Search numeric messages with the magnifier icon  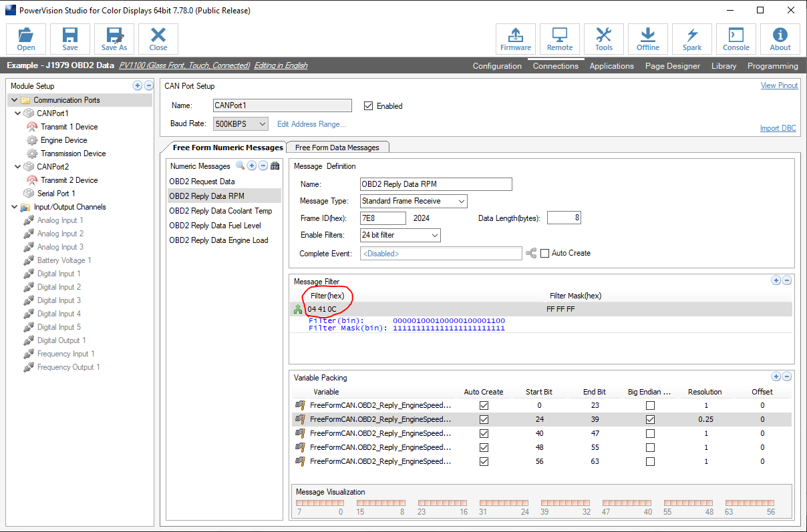[240, 166]
